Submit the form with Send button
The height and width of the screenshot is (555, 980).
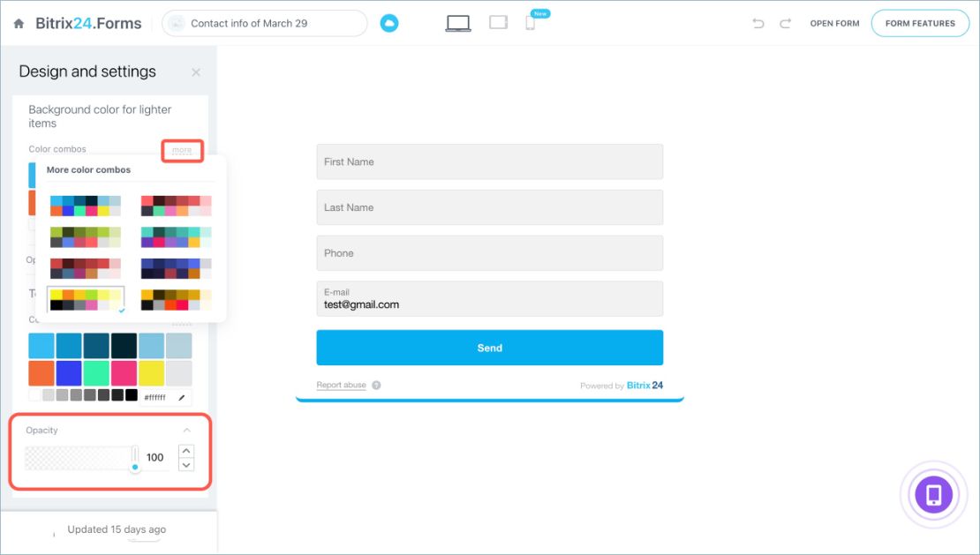point(489,348)
